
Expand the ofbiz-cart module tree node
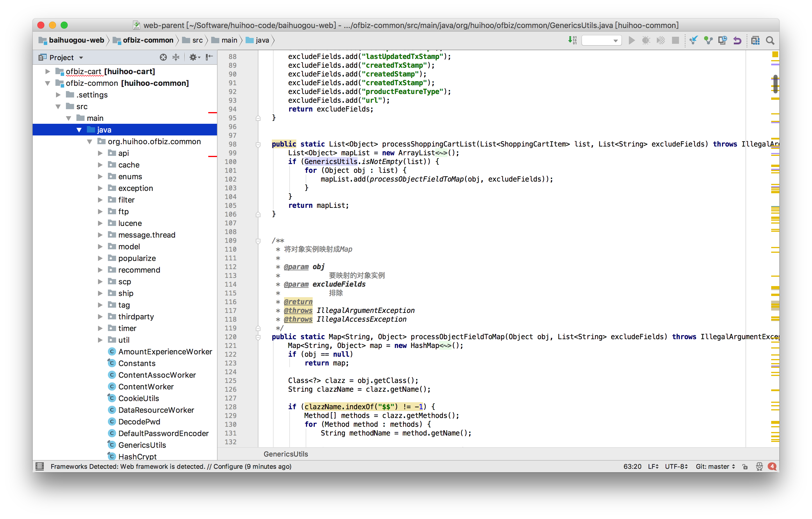point(48,72)
